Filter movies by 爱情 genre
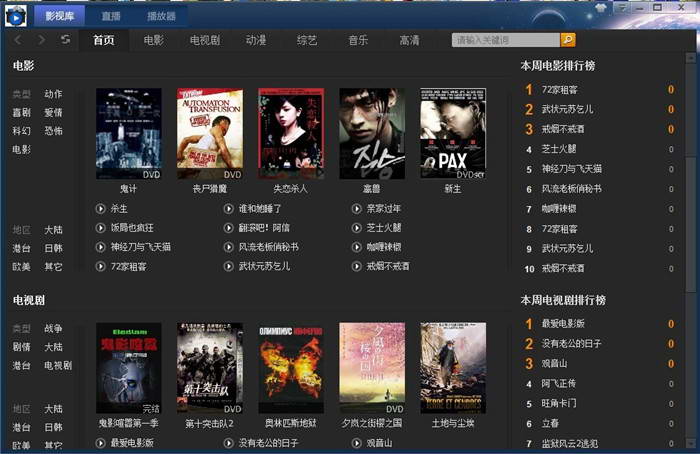The height and width of the screenshot is (454, 700). 54,112
